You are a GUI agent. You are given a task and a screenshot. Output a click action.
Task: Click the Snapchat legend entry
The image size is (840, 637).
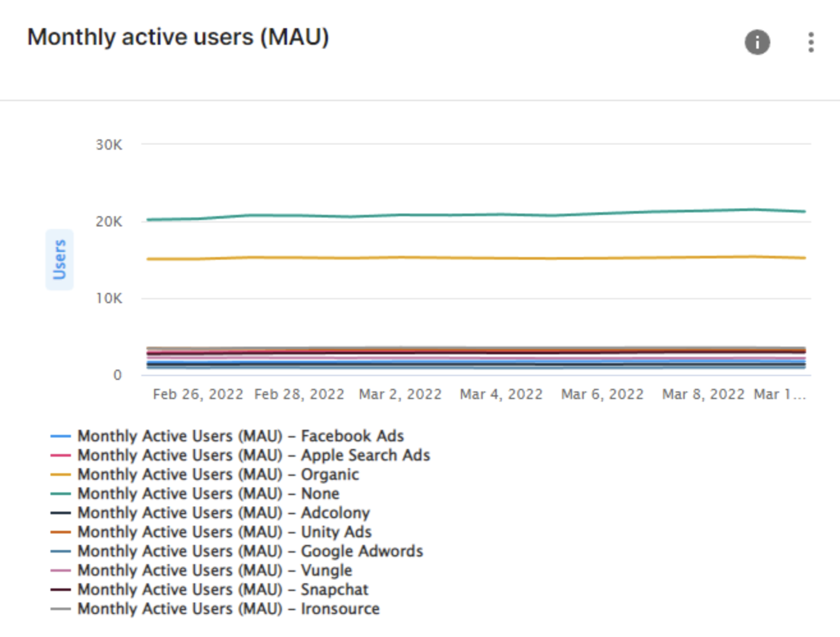[223, 590]
